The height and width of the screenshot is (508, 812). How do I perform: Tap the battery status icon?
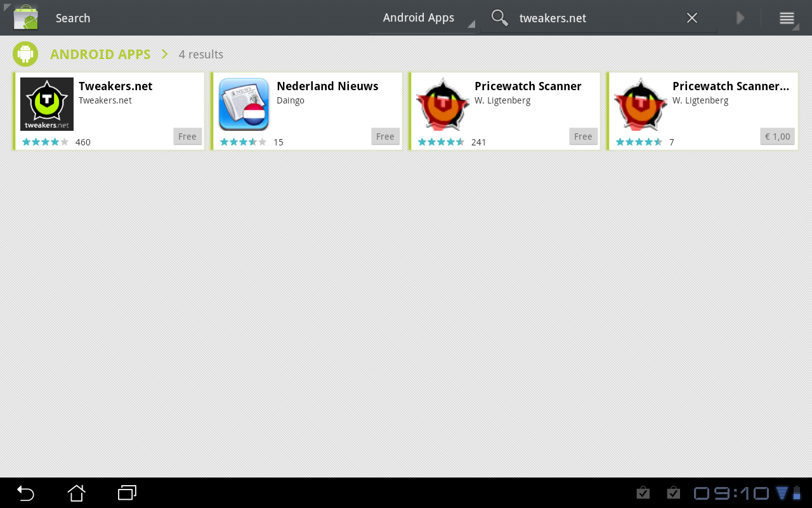coord(797,493)
